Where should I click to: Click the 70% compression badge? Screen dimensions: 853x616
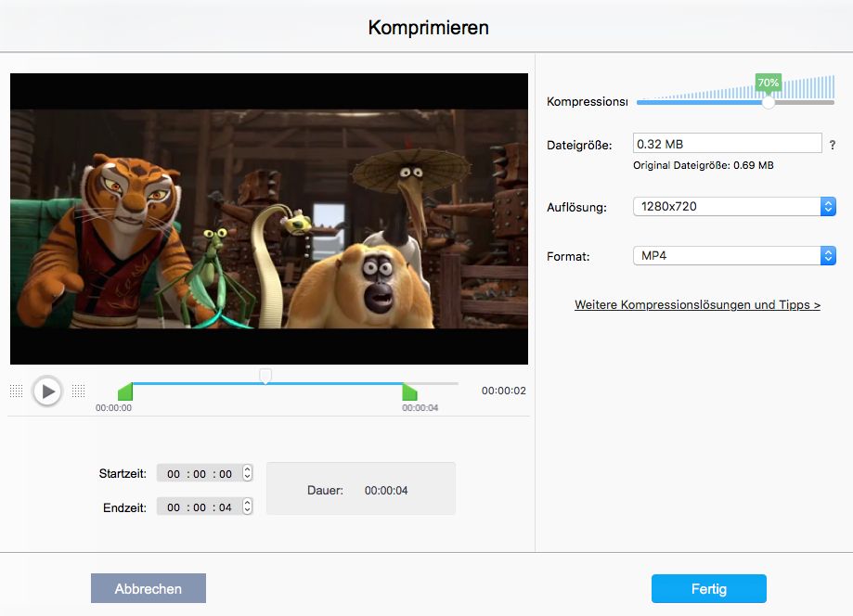point(769,83)
